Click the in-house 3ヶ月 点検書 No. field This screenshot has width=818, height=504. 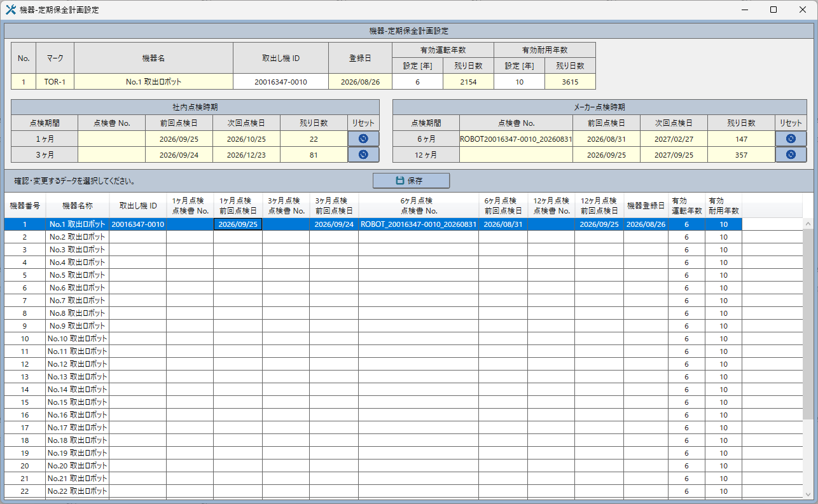[111, 154]
